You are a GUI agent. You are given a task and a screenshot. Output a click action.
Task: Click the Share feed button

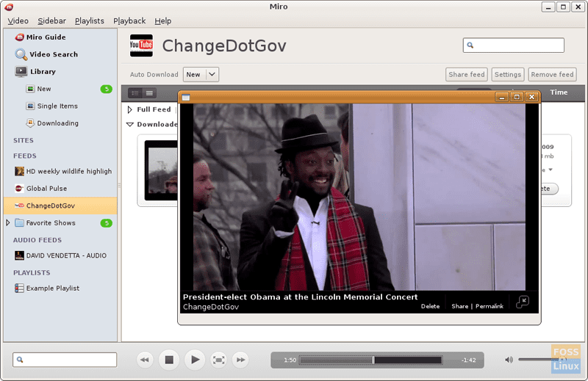pyautogui.click(x=467, y=75)
